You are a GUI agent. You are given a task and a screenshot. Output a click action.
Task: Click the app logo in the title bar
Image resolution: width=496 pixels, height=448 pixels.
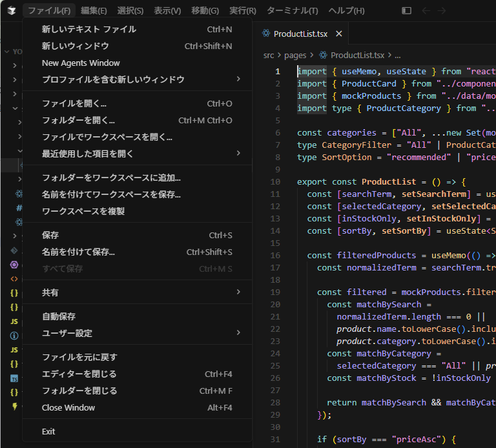tap(12, 11)
